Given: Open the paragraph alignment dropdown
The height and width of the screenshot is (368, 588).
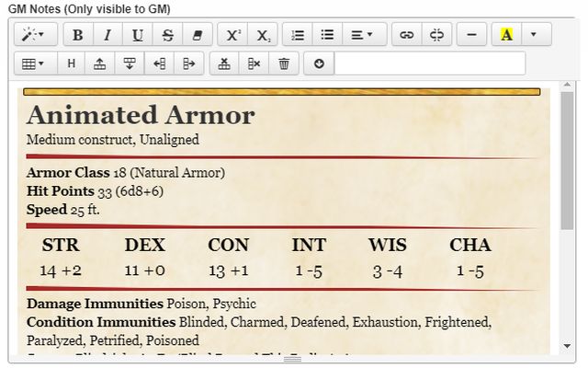Looking at the screenshot, I should [364, 35].
